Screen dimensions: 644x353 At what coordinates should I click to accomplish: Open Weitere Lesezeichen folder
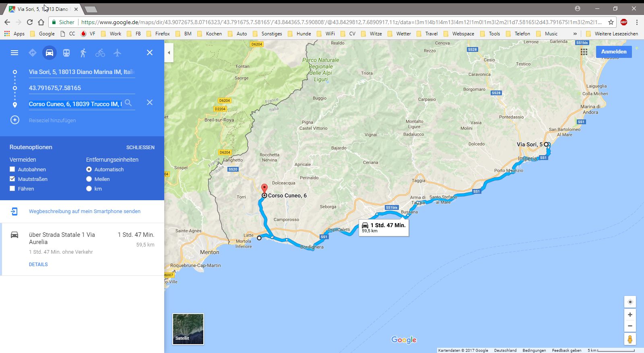point(612,34)
